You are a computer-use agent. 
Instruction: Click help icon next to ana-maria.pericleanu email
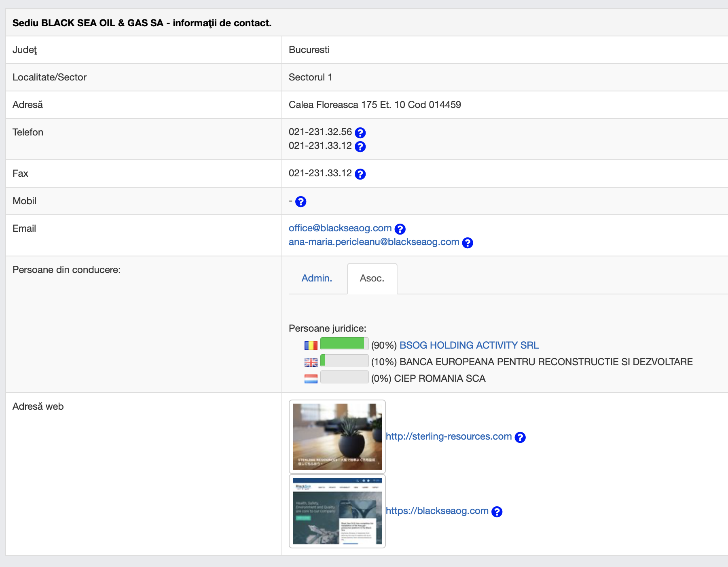pos(468,243)
